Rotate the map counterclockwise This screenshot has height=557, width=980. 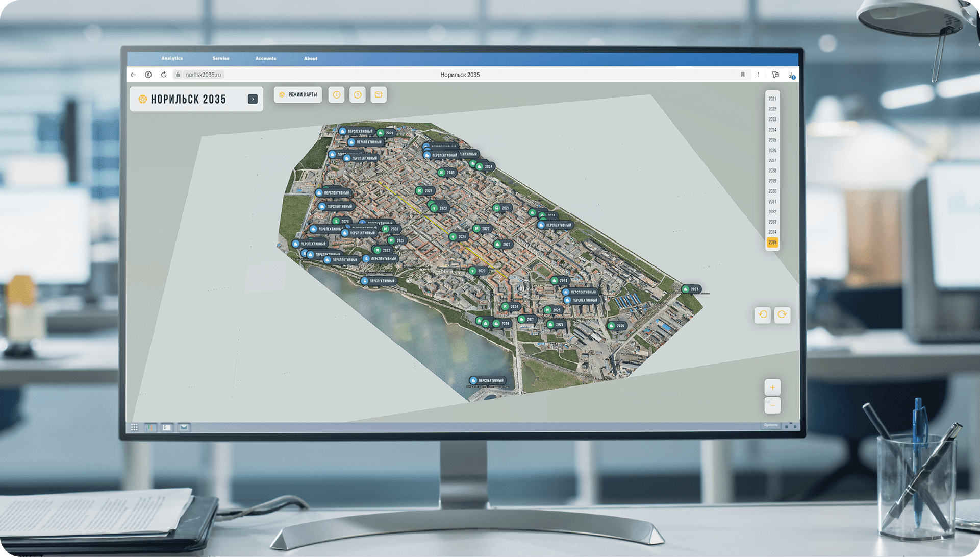[763, 315]
